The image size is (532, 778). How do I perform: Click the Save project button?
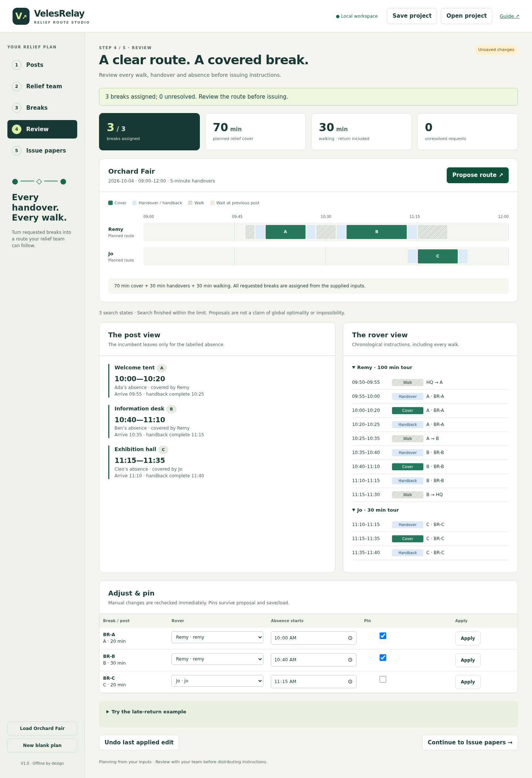click(412, 16)
